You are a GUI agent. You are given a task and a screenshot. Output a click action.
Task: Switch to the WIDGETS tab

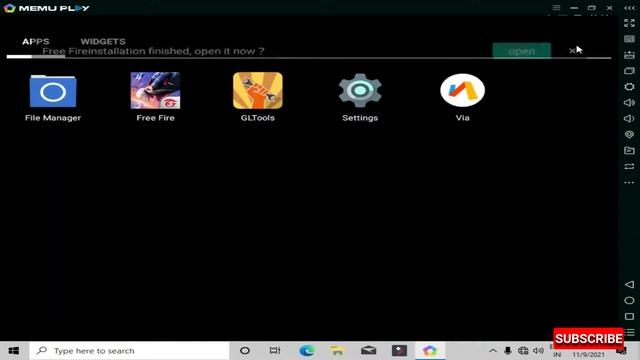tap(103, 41)
